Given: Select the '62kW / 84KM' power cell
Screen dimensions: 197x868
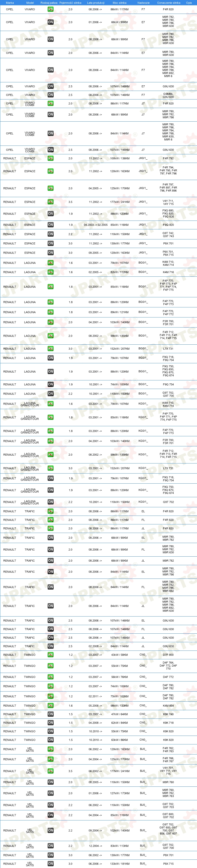Looking at the screenshot, I should (x=119, y=723).
